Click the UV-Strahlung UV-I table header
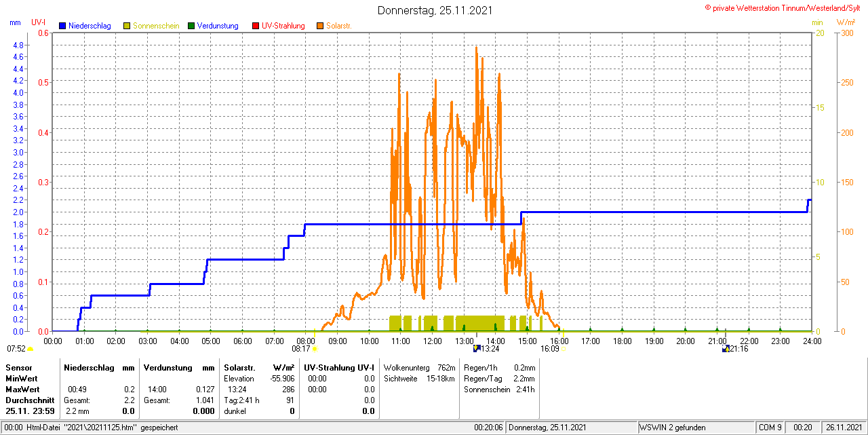This screenshot has width=868, height=435. pos(339,367)
